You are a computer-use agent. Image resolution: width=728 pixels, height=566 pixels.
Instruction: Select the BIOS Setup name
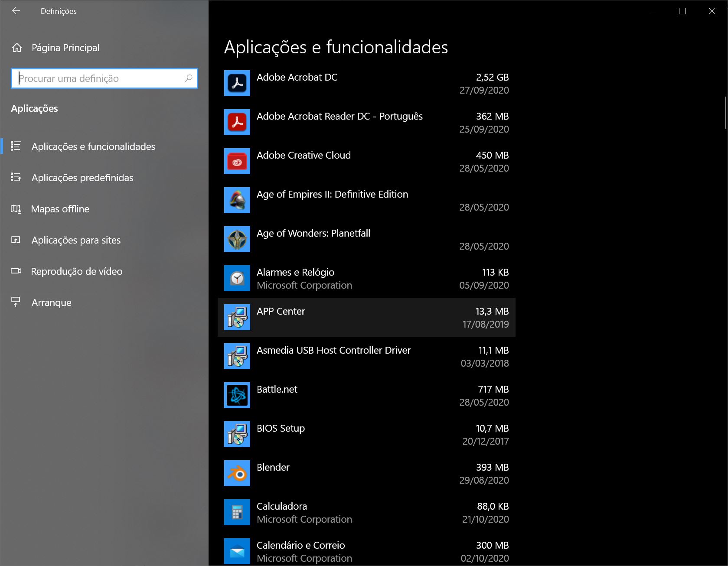click(x=281, y=428)
